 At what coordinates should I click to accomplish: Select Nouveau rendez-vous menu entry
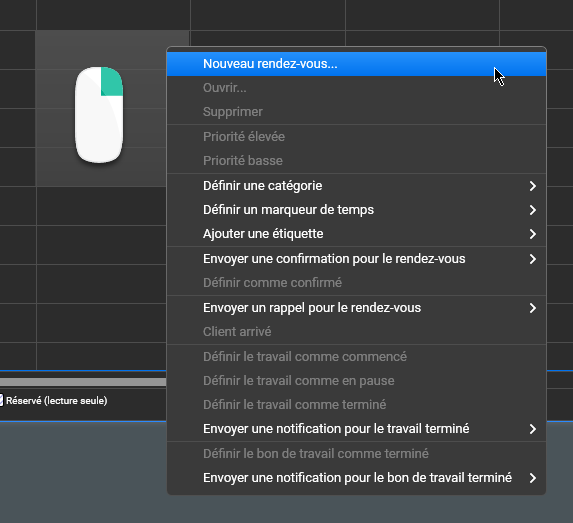pyautogui.click(x=356, y=64)
